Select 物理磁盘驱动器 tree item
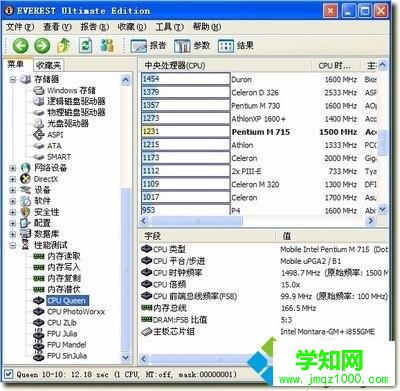 coord(69,112)
